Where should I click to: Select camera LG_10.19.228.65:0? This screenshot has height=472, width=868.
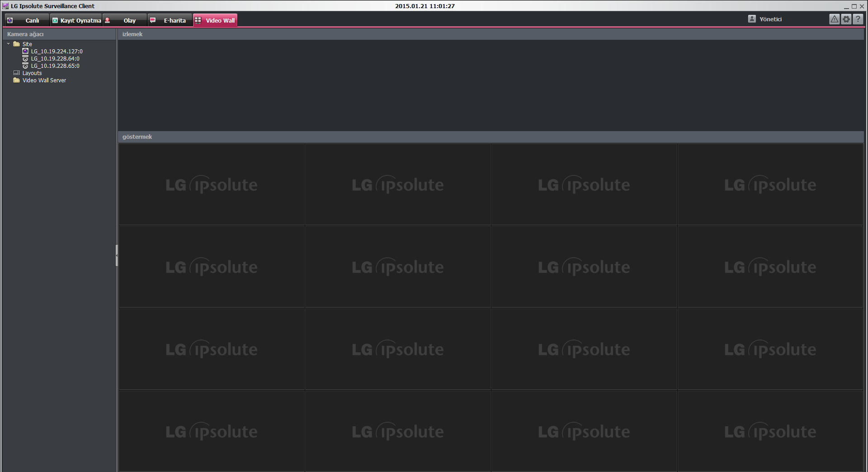(55, 66)
